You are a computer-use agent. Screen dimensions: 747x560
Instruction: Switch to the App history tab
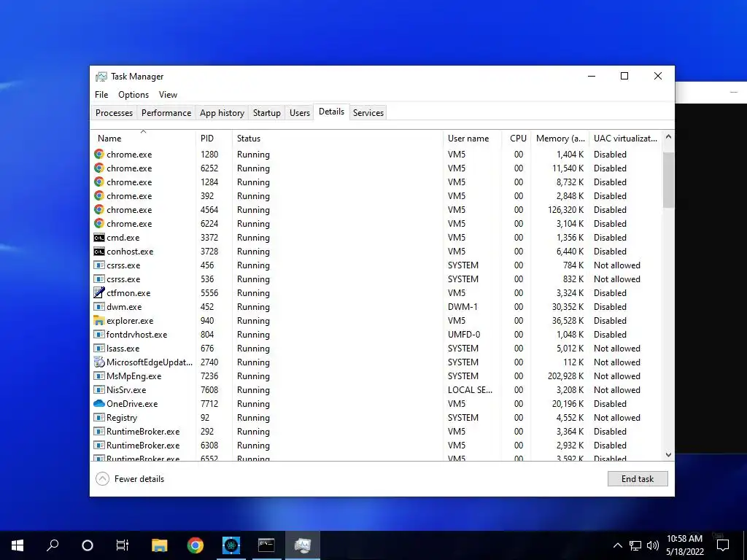pyautogui.click(x=222, y=113)
